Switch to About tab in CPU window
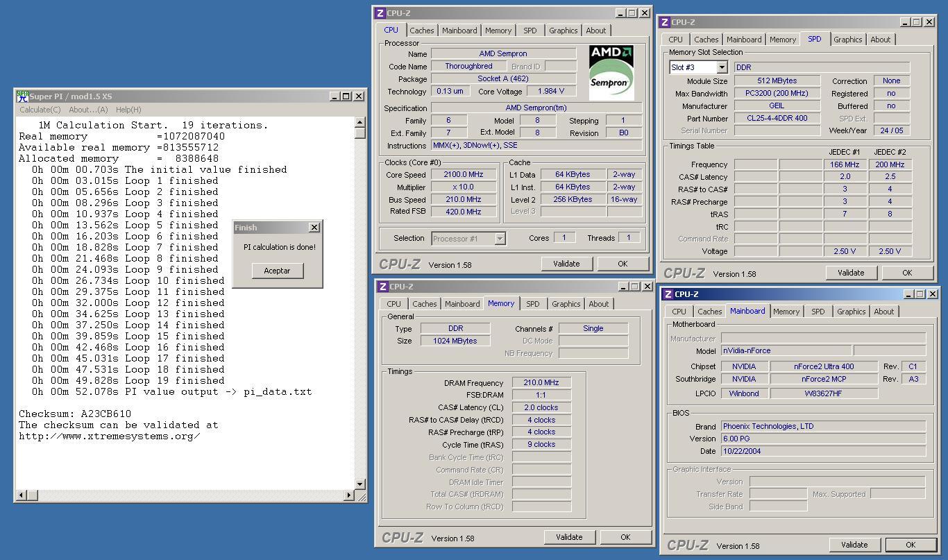Image resolution: width=948 pixels, height=560 pixels. pyautogui.click(x=596, y=31)
